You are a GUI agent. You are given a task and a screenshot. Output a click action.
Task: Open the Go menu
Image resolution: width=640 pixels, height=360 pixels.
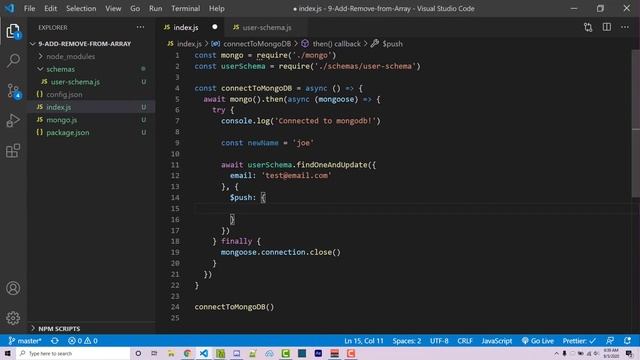[x=135, y=9]
